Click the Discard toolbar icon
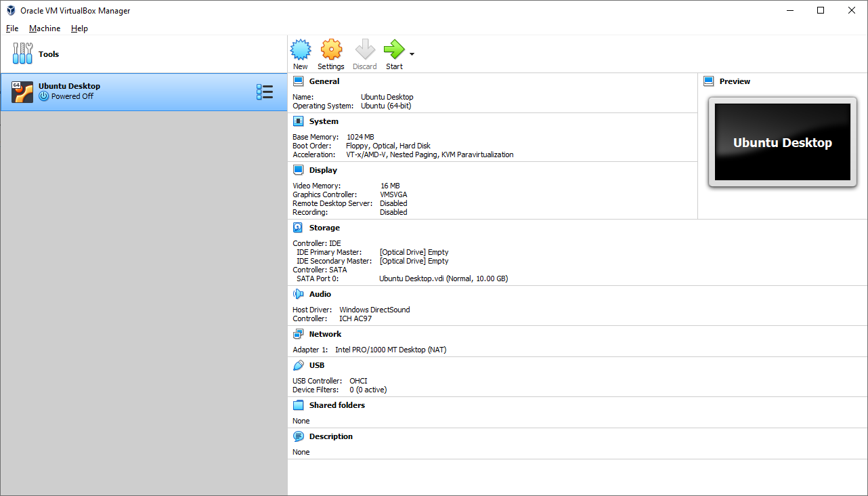Screen dimensions: 868x496 point(365,49)
